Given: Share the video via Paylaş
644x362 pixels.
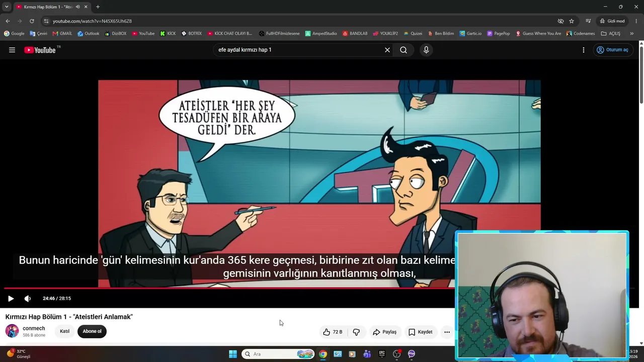Looking at the screenshot, I should tap(384, 332).
